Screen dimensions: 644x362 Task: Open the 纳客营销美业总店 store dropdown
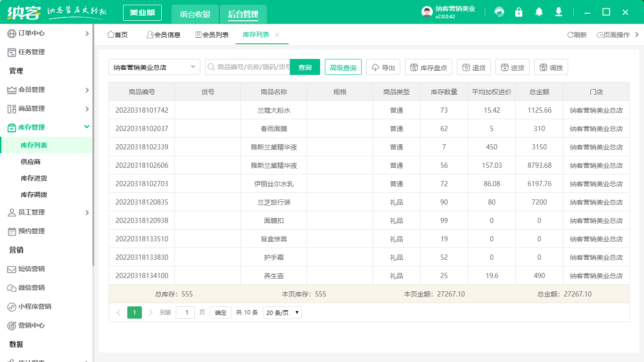coord(154,67)
